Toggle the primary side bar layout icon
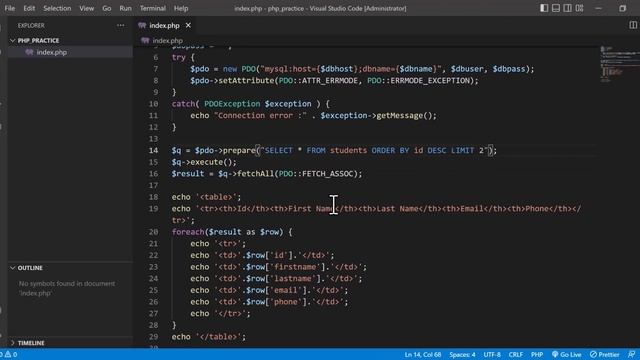The width and height of the screenshot is (640, 360). click(544, 8)
